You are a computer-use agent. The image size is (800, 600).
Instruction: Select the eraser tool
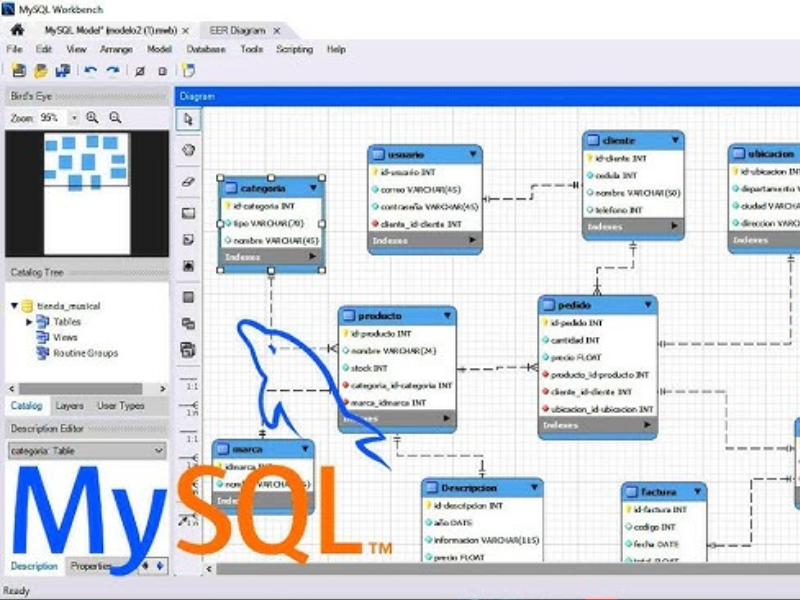[188, 182]
